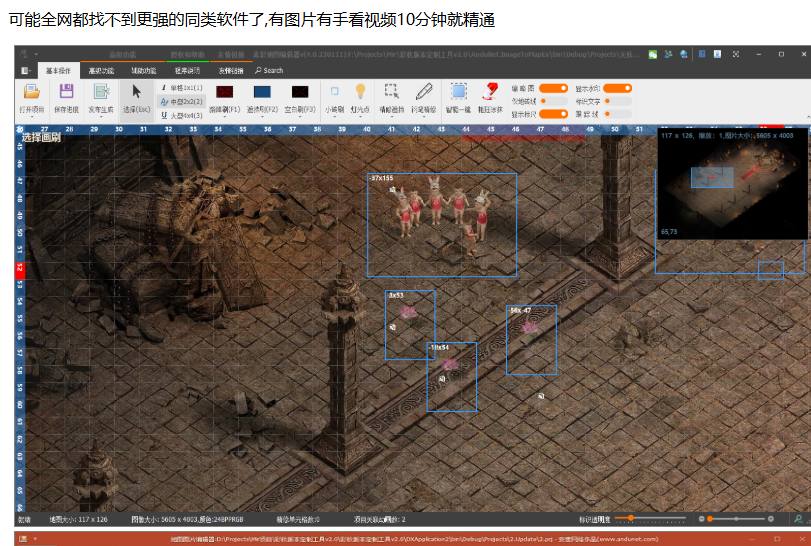Open the program description ribbon tab
The width and height of the screenshot is (811, 546).
187,71
